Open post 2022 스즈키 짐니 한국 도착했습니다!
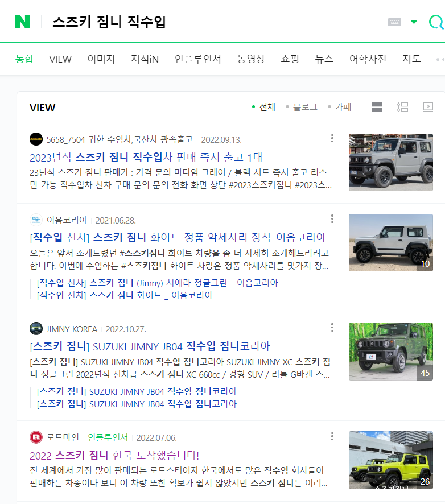Screen dimensions: 445x504 click(114, 456)
